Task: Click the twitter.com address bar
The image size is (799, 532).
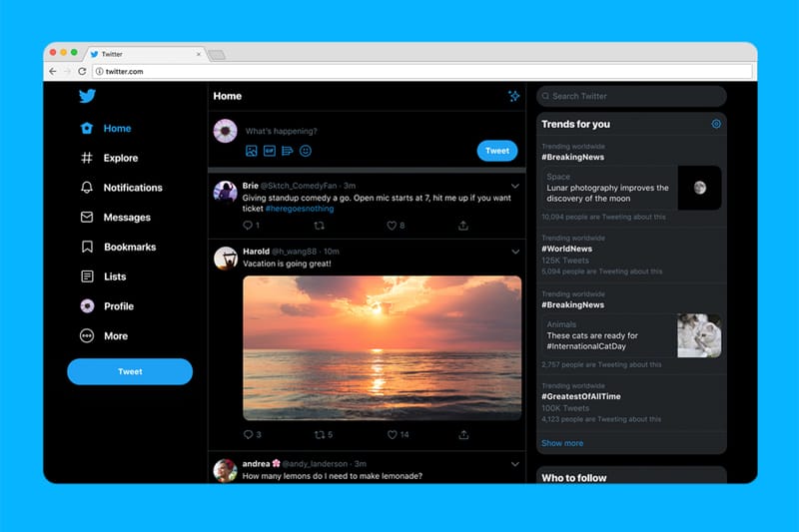Action: click(x=422, y=71)
